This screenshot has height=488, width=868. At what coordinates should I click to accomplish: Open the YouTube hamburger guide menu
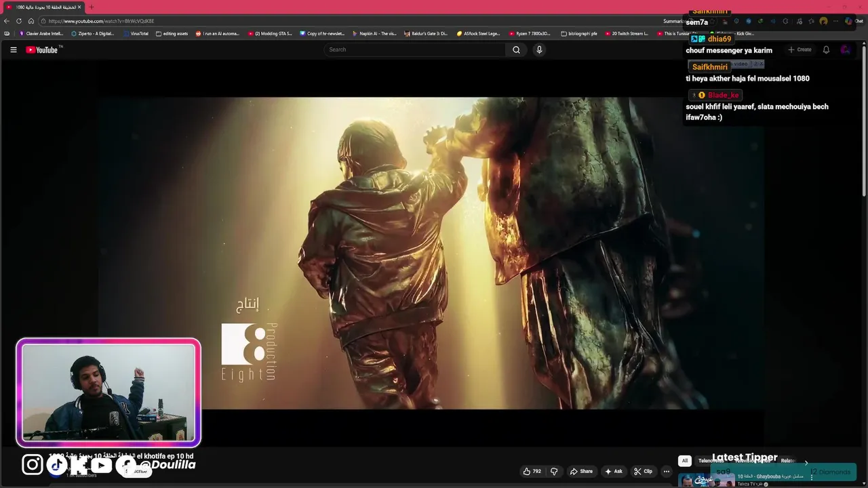coord(13,49)
